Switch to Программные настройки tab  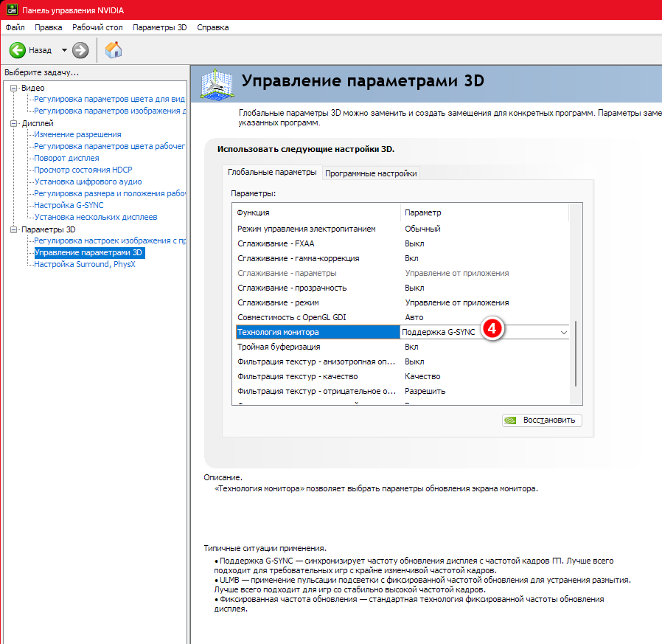(371, 173)
